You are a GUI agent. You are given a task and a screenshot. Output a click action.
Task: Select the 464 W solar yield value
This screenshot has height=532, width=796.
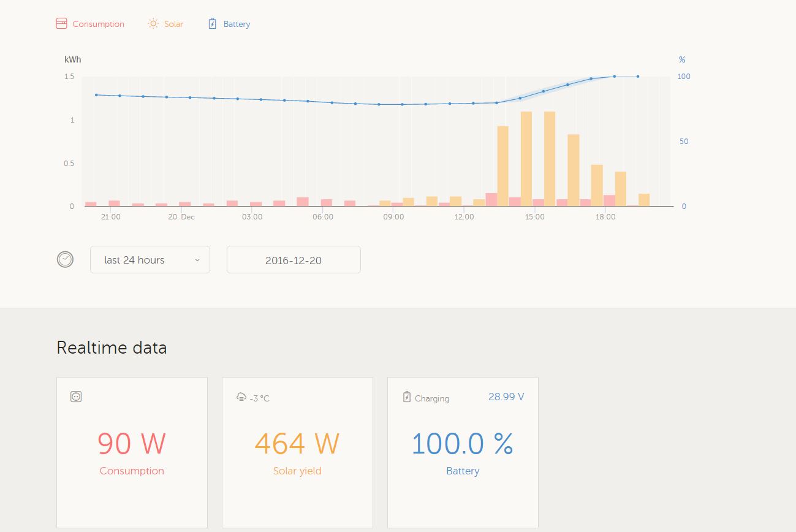point(297,443)
